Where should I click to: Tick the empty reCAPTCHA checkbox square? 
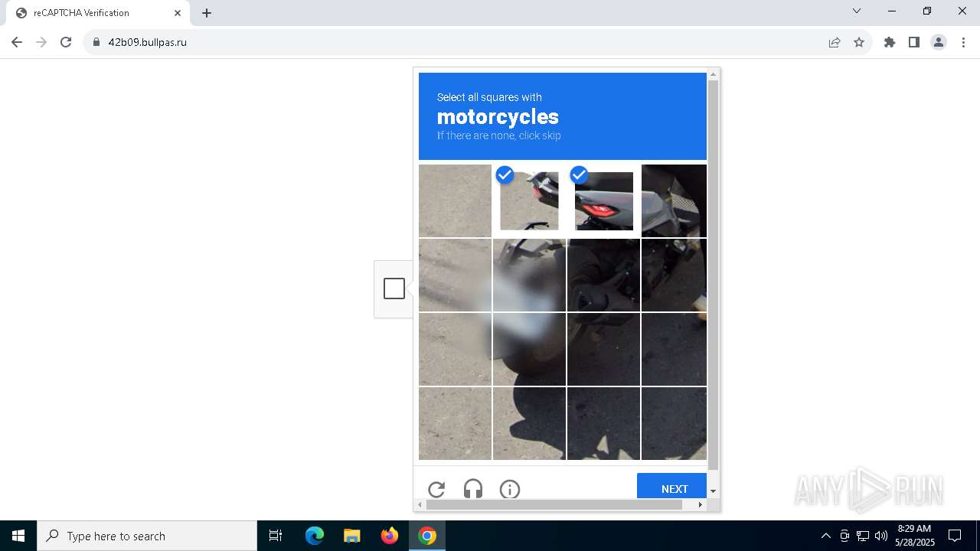coord(394,289)
